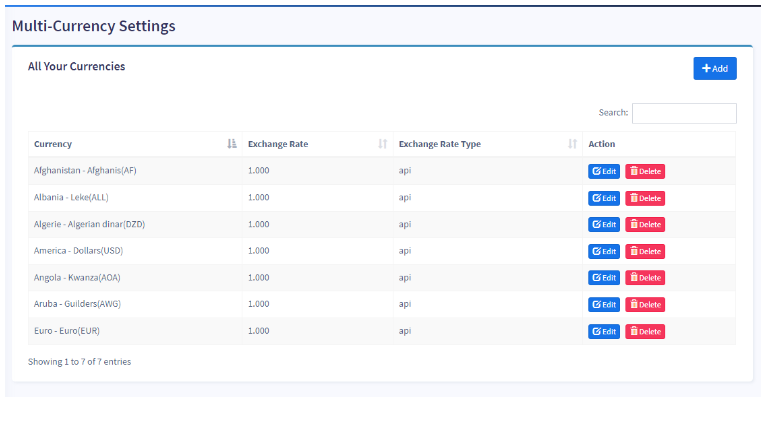The width and height of the screenshot is (771, 442).
Task: Sort table by Exchange Rate column
Action: 315,144
